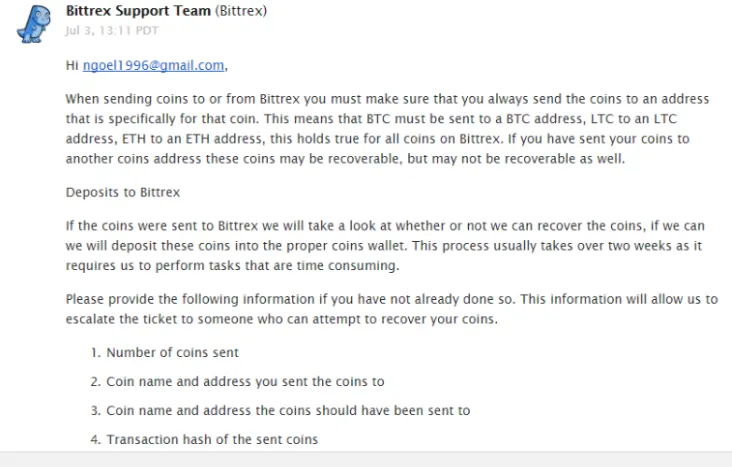Select Transaction hash of the sent coins item
This screenshot has width=732, height=467.
coord(212,439)
